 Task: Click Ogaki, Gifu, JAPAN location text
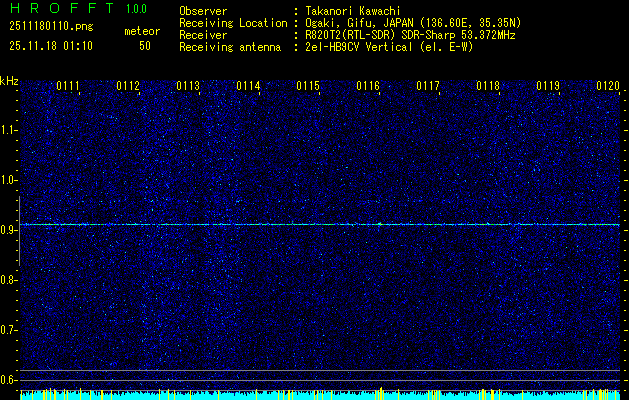[413, 23]
